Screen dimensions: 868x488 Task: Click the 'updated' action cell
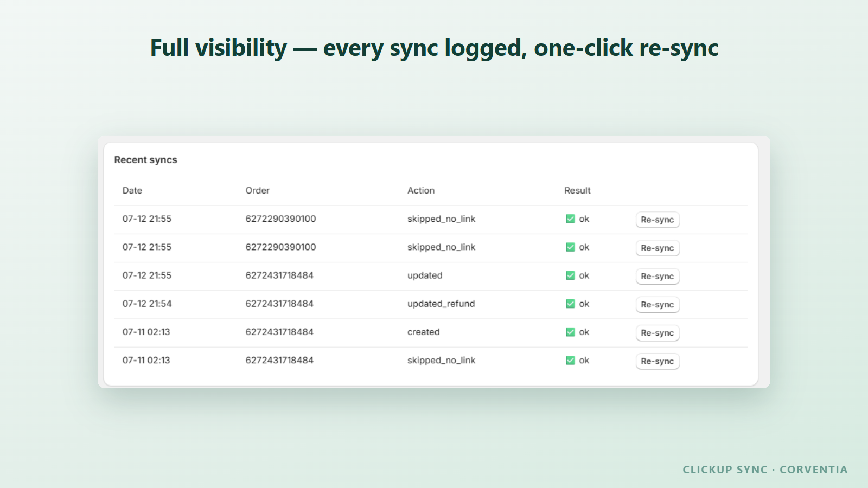click(425, 275)
